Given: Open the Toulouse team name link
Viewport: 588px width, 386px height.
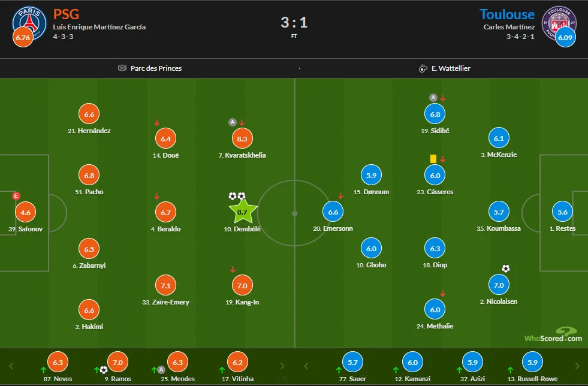Looking at the screenshot, I should (507, 14).
